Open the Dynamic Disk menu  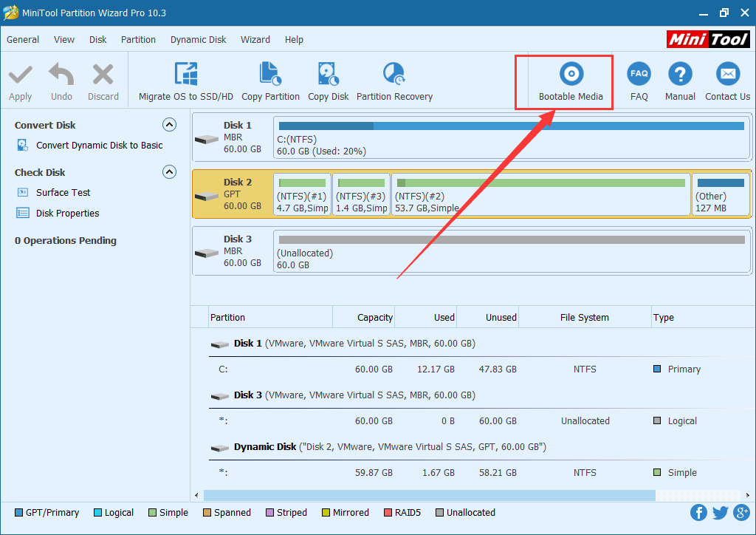point(198,40)
